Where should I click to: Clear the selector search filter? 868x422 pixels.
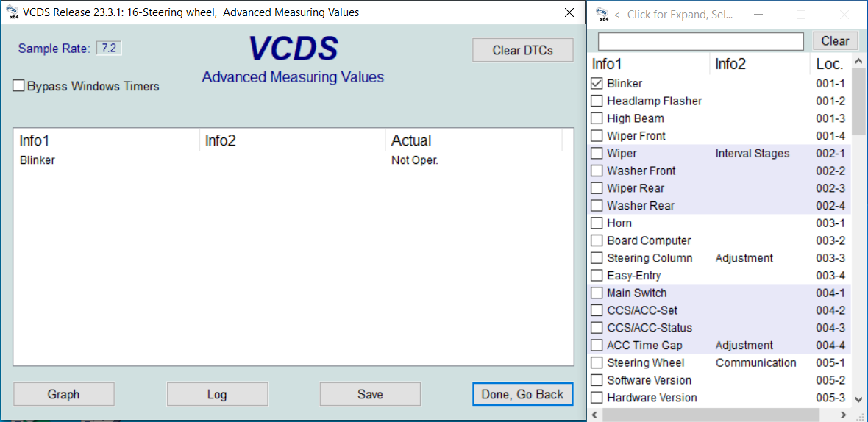tap(835, 41)
